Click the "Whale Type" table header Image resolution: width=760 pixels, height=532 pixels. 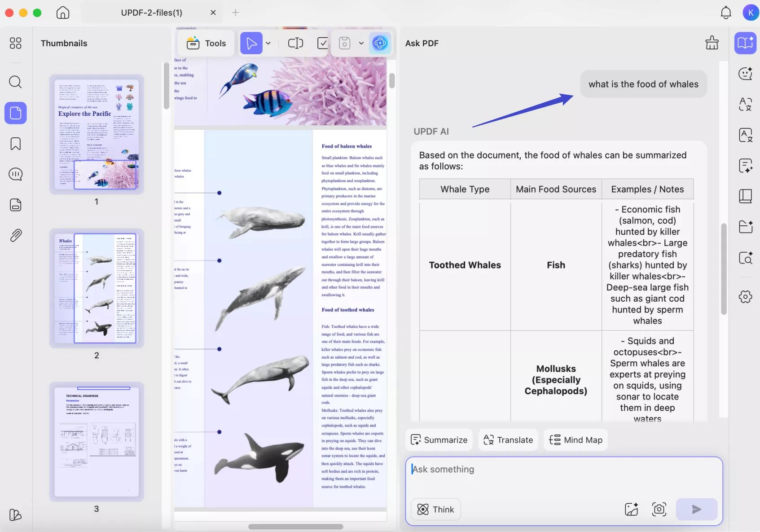465,189
